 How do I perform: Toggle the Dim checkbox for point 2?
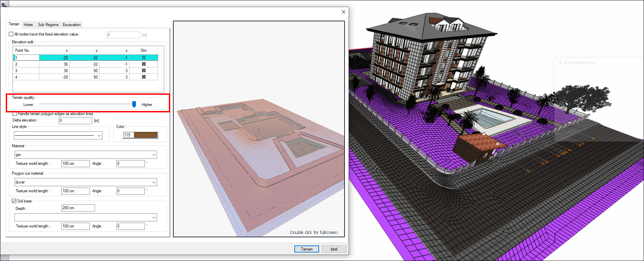pyautogui.click(x=144, y=64)
